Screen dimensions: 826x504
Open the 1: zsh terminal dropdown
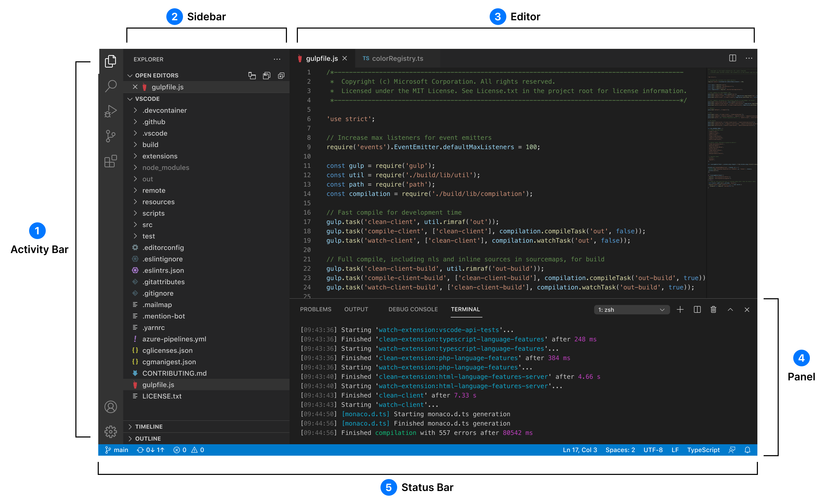pyautogui.click(x=631, y=310)
